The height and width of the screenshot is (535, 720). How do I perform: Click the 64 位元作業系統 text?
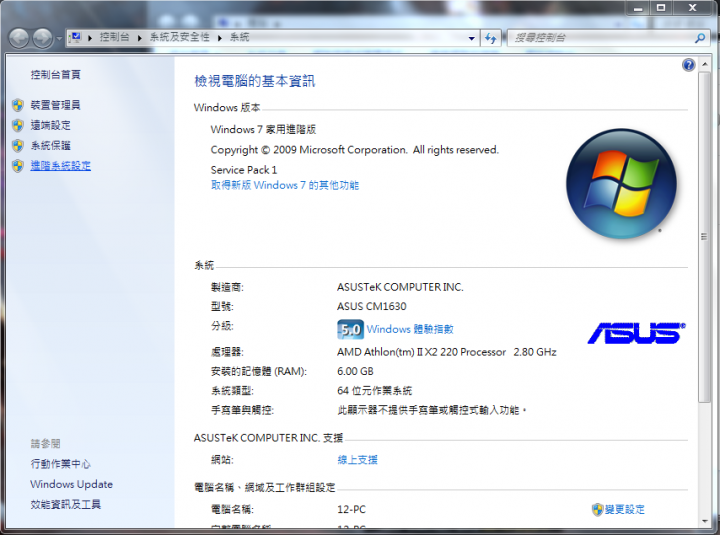(375, 391)
